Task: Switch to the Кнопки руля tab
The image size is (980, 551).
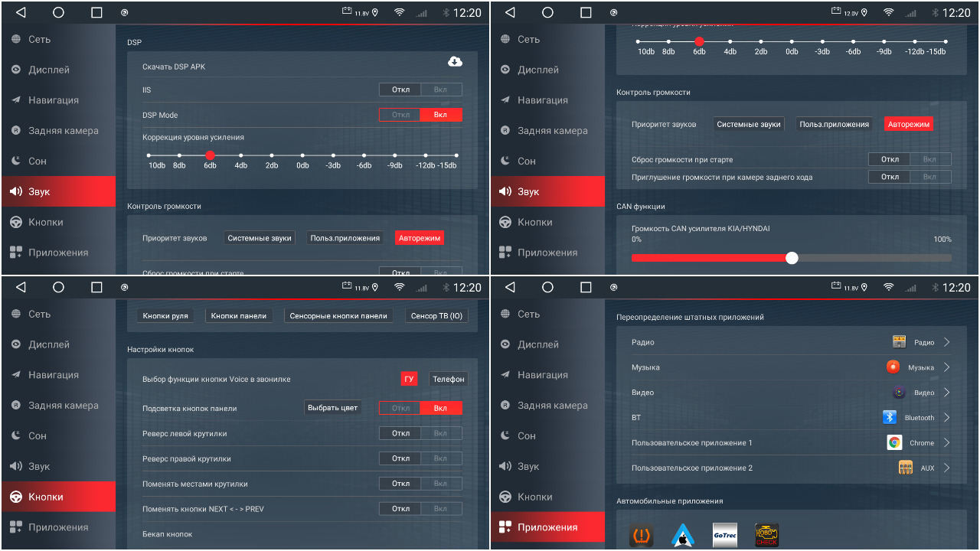Action: pyautogui.click(x=165, y=315)
